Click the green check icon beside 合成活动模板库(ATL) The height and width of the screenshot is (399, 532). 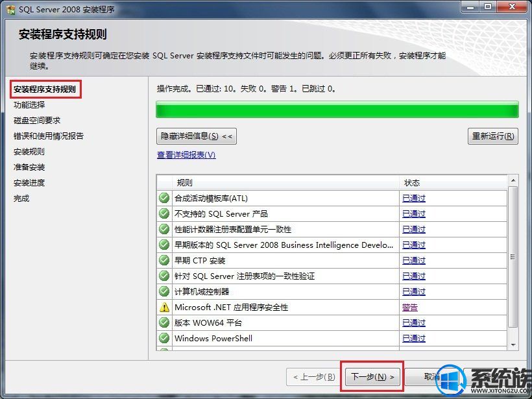[x=164, y=198]
